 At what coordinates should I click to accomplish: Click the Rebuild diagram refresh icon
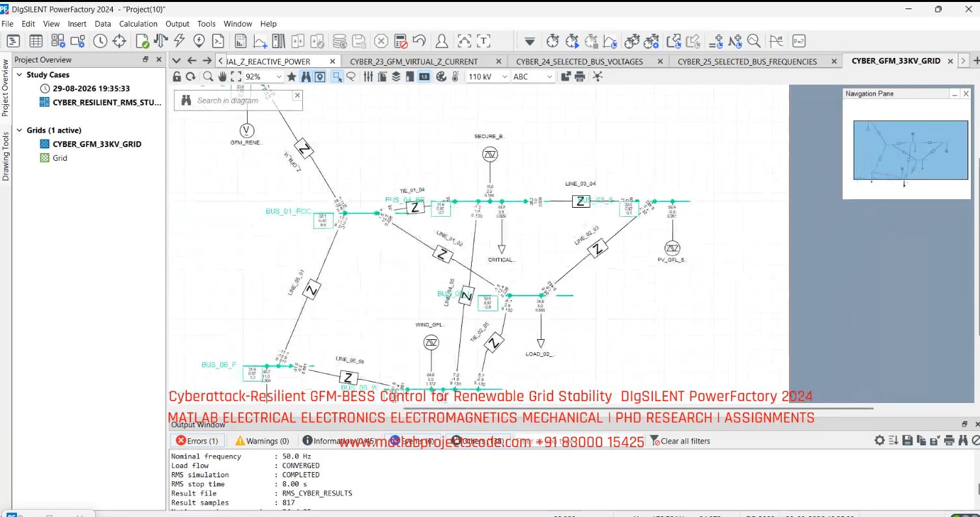[191, 77]
